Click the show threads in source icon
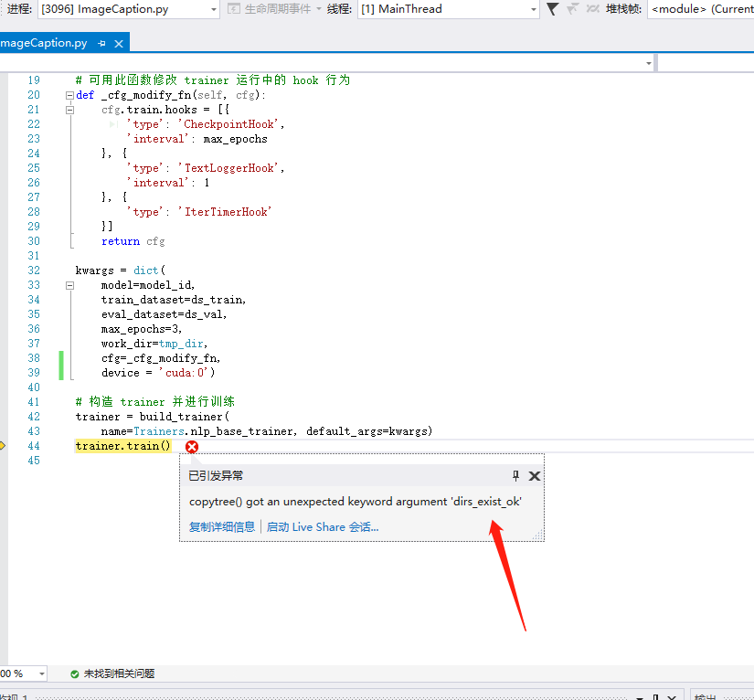This screenshot has width=754, height=700. pyautogui.click(x=593, y=9)
